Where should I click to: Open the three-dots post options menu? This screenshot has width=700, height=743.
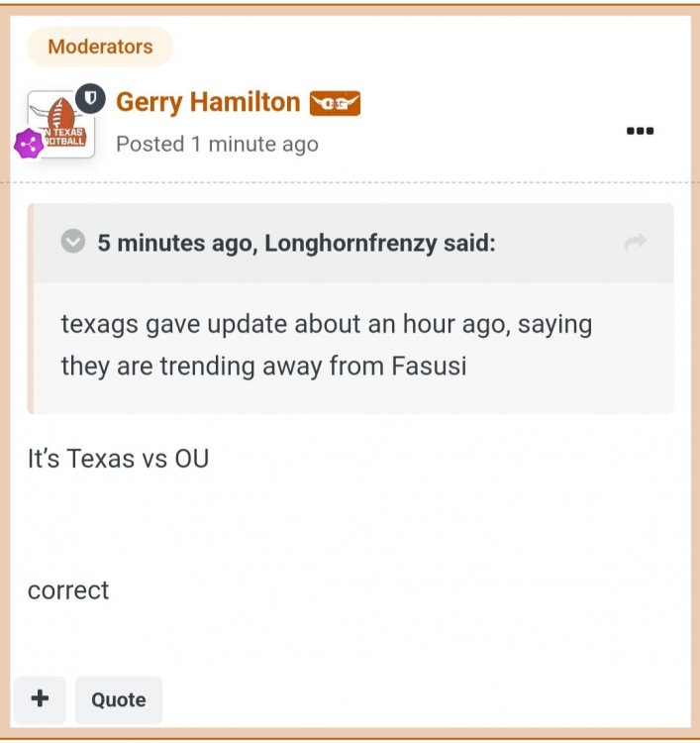click(641, 131)
